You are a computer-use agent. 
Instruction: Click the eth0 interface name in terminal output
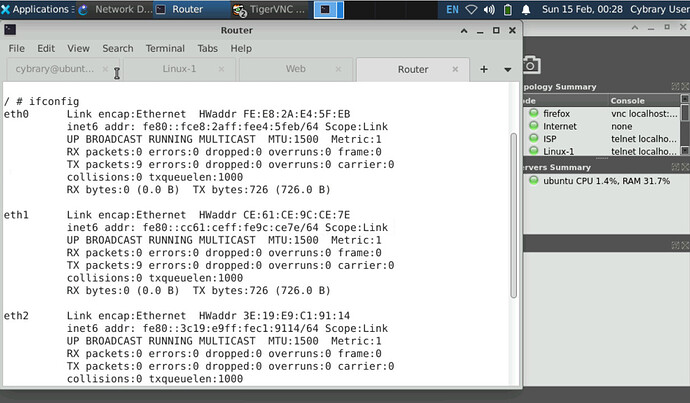(16, 114)
